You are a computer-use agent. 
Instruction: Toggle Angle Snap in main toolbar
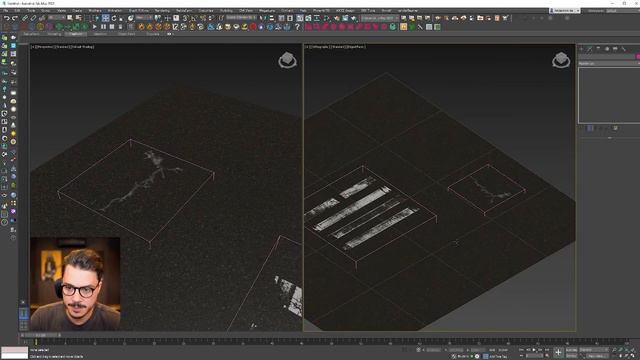pyautogui.click(x=193, y=18)
